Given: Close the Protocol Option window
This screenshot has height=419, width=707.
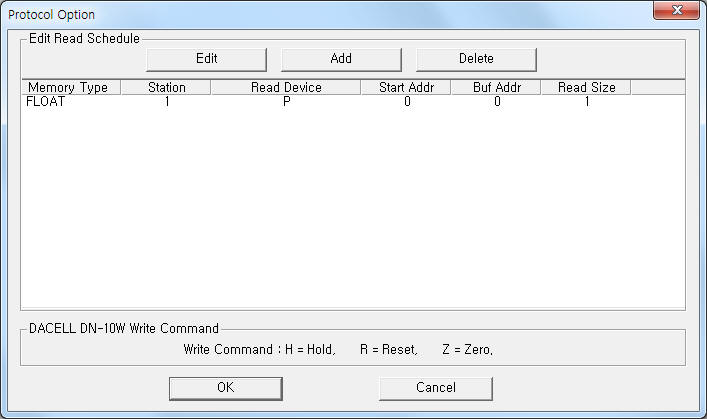Looking at the screenshot, I should coord(676,10).
